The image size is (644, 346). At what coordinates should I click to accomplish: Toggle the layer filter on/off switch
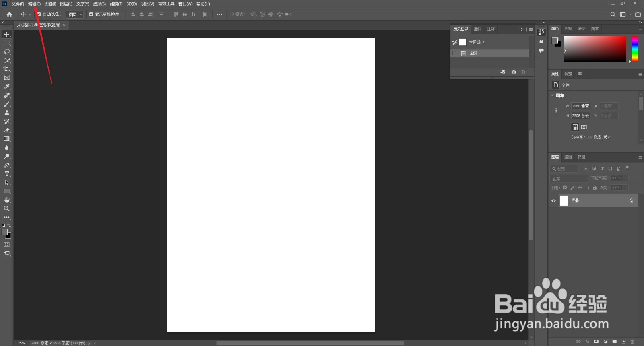(627, 168)
